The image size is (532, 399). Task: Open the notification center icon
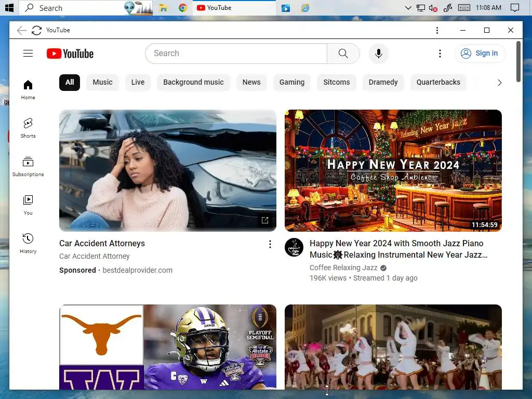point(515,8)
